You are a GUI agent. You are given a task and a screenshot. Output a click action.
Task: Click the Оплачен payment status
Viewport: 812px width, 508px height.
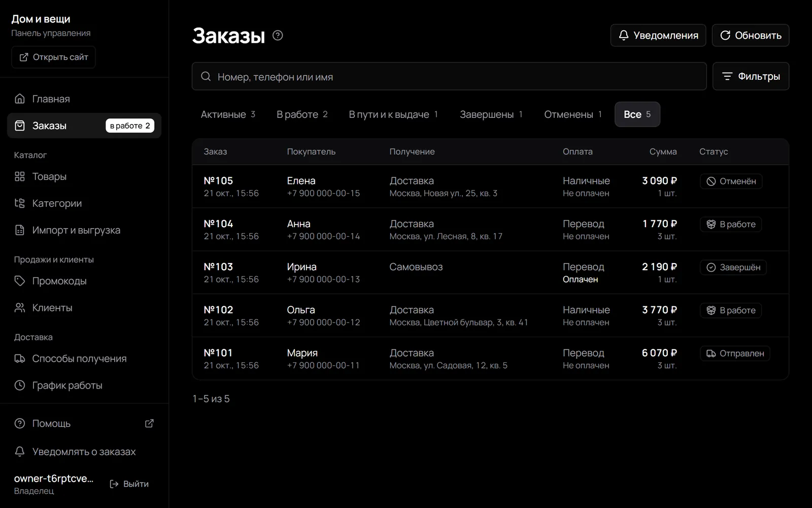pyautogui.click(x=580, y=279)
